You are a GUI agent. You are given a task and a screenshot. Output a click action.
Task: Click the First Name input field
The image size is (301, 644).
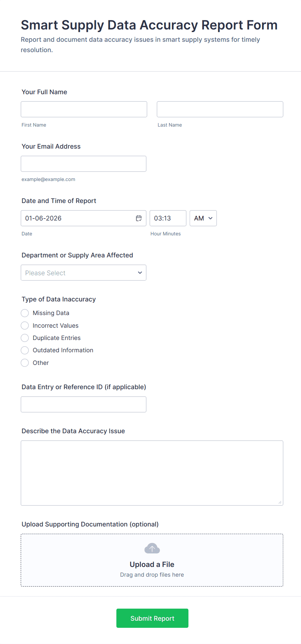[84, 109]
